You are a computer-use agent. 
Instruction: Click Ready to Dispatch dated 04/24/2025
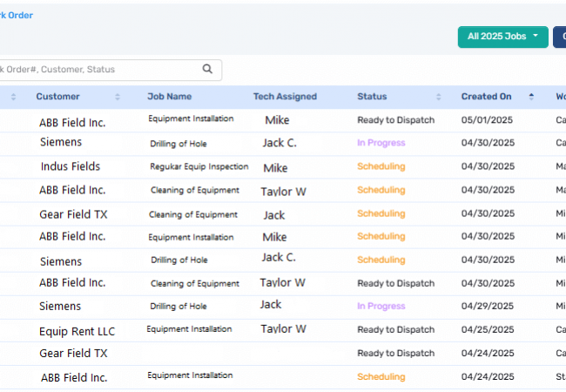396,353
